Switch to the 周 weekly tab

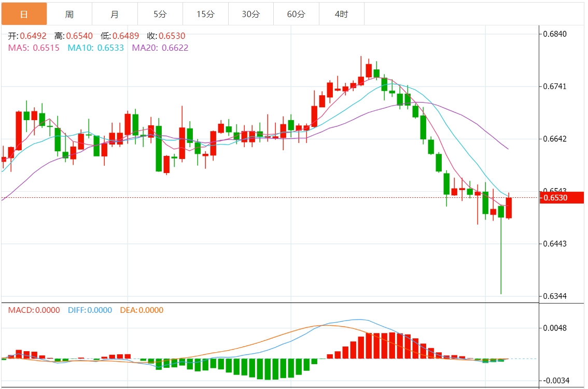pos(69,14)
